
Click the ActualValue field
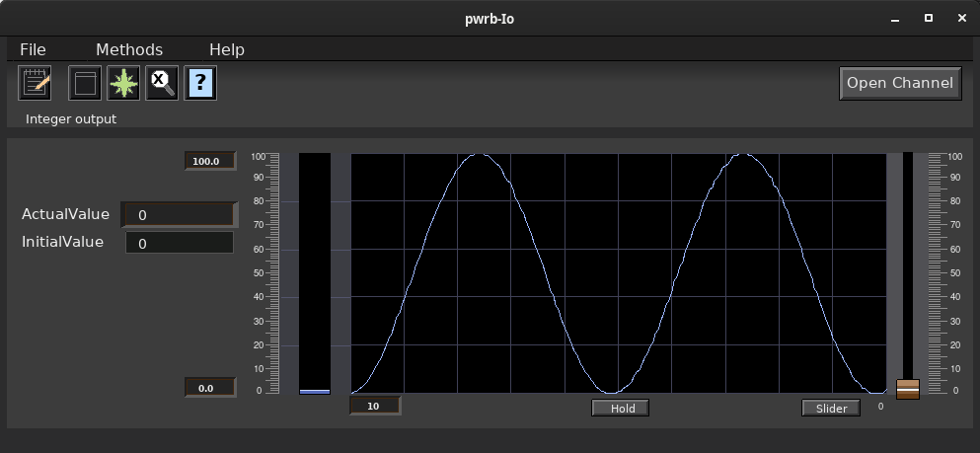180,214
